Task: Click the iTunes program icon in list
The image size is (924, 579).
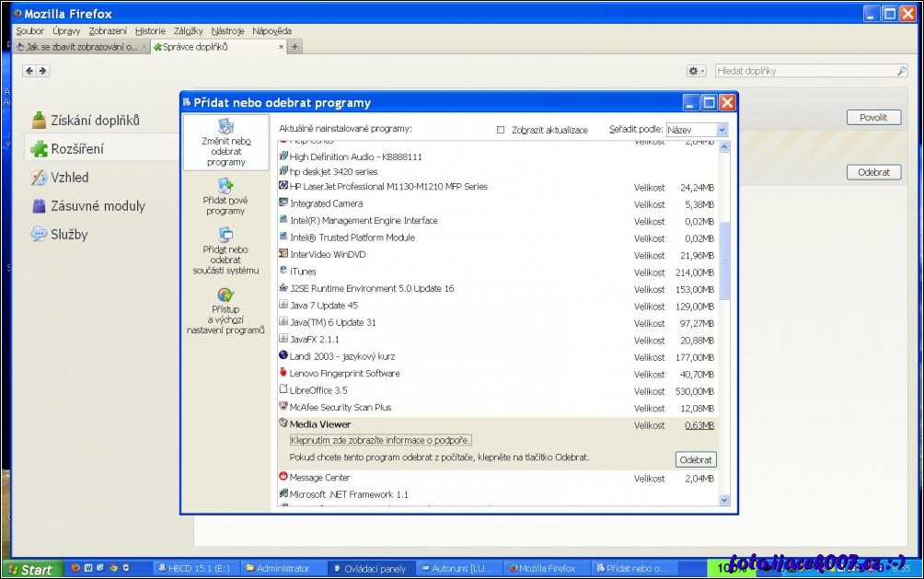Action: tap(283, 272)
